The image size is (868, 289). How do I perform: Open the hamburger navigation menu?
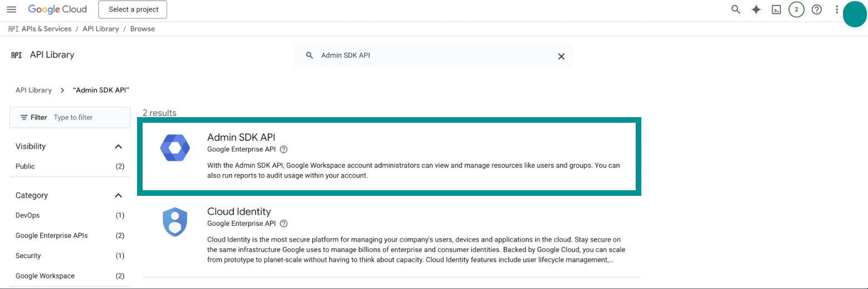(11, 9)
